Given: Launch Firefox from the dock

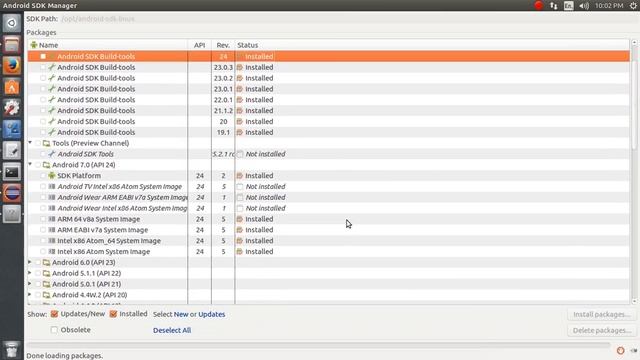Looking at the screenshot, I should [12, 65].
